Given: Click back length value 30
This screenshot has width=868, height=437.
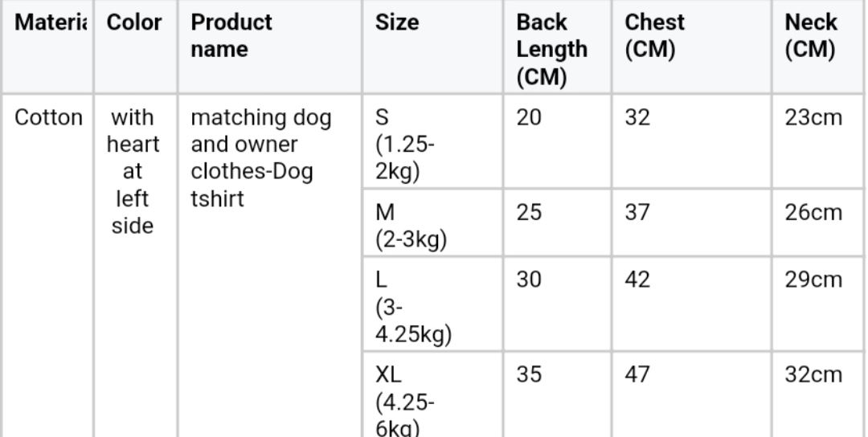Looking at the screenshot, I should (530, 280).
